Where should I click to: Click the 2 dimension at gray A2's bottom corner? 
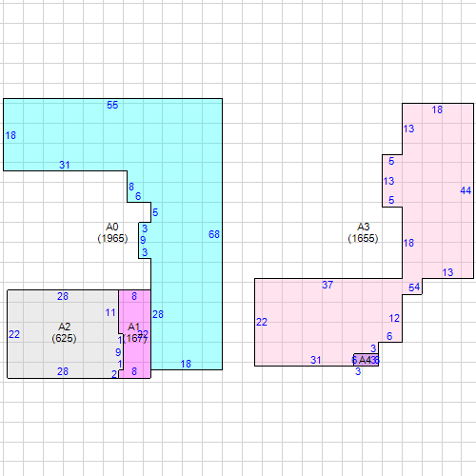pyautogui.click(x=114, y=374)
